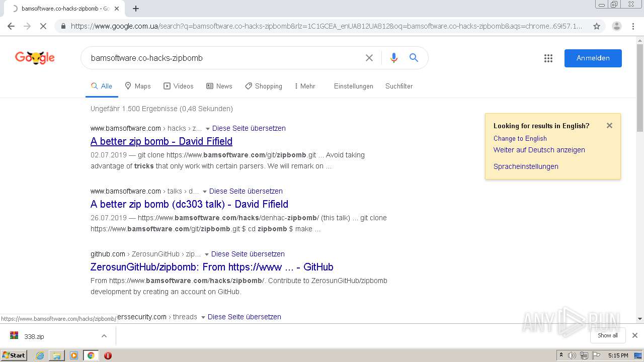Image resolution: width=644 pixels, height=362 pixels.
Task: Click the Action Center flag icon
Action: click(x=595, y=355)
